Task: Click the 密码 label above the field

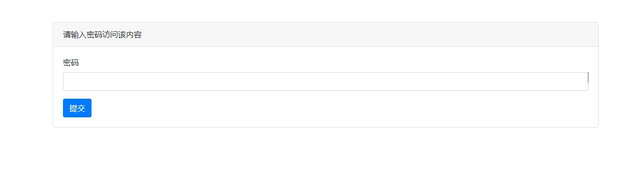Action: pos(71,63)
